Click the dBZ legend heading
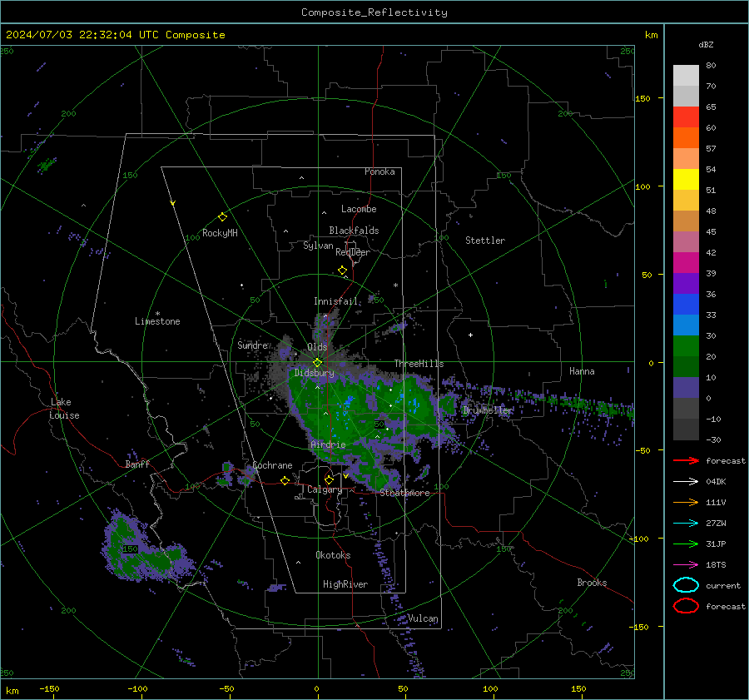 tap(706, 44)
